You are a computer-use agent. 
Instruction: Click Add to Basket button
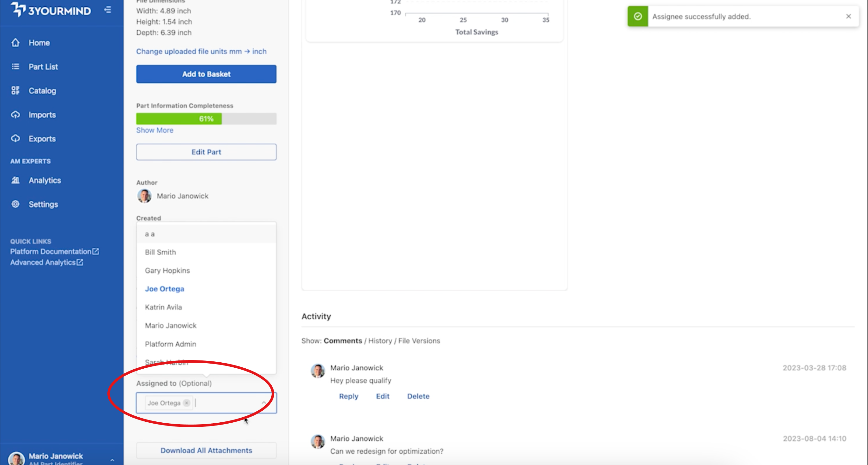point(206,74)
